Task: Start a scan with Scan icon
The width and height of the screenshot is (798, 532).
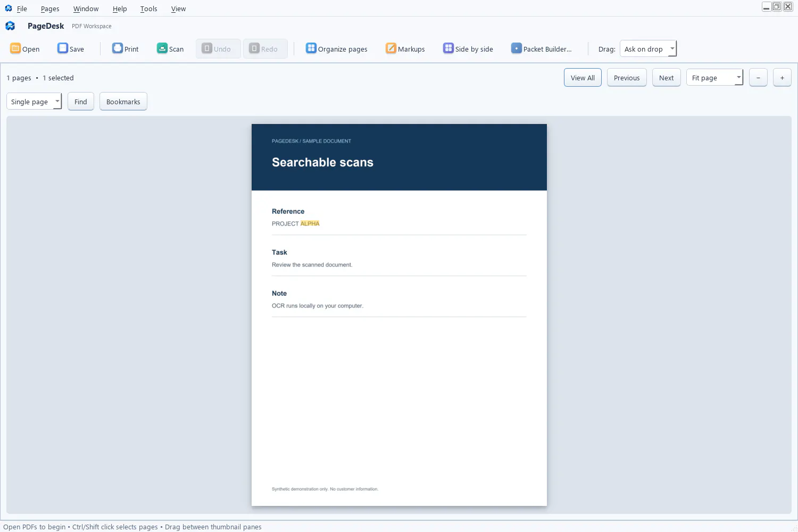Action: pyautogui.click(x=162, y=48)
